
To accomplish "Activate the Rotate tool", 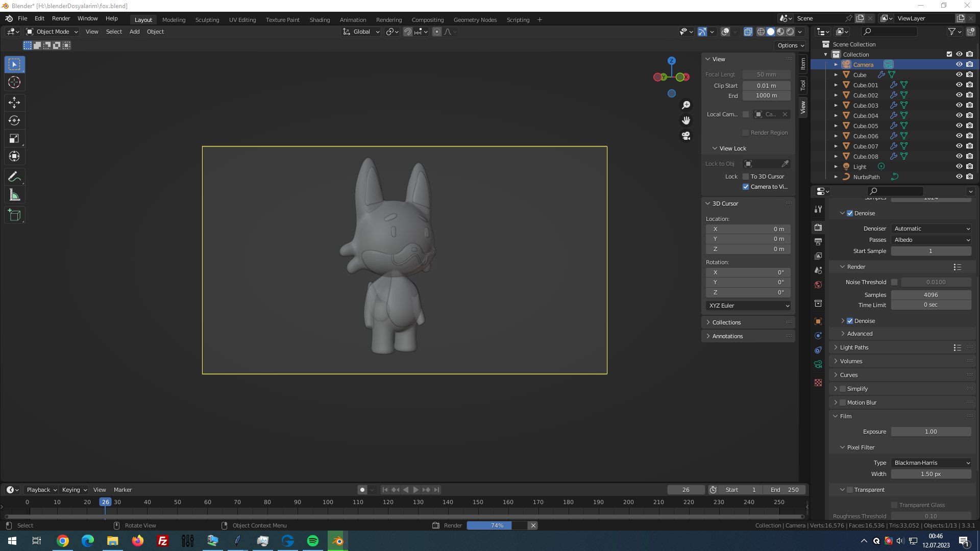I will 14,120.
